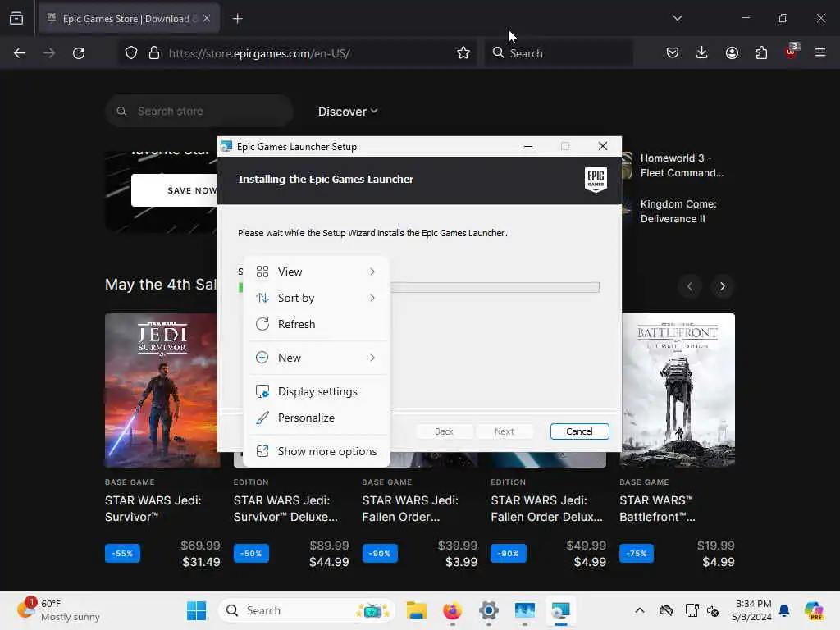Click the taskbar clock and date
The width and height of the screenshot is (840, 630).
[753, 610]
